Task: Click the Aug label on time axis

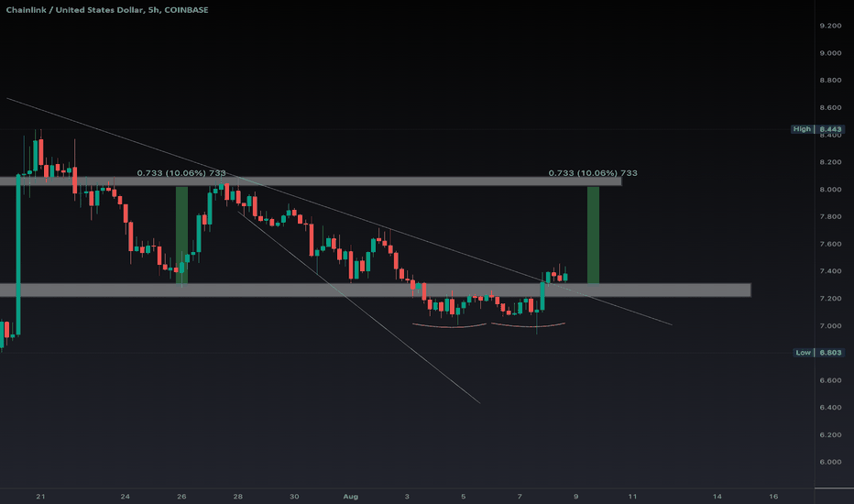Action: (x=351, y=497)
